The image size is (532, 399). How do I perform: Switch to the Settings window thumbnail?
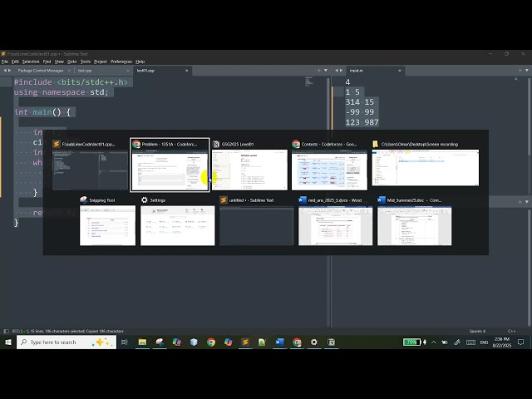(x=177, y=220)
